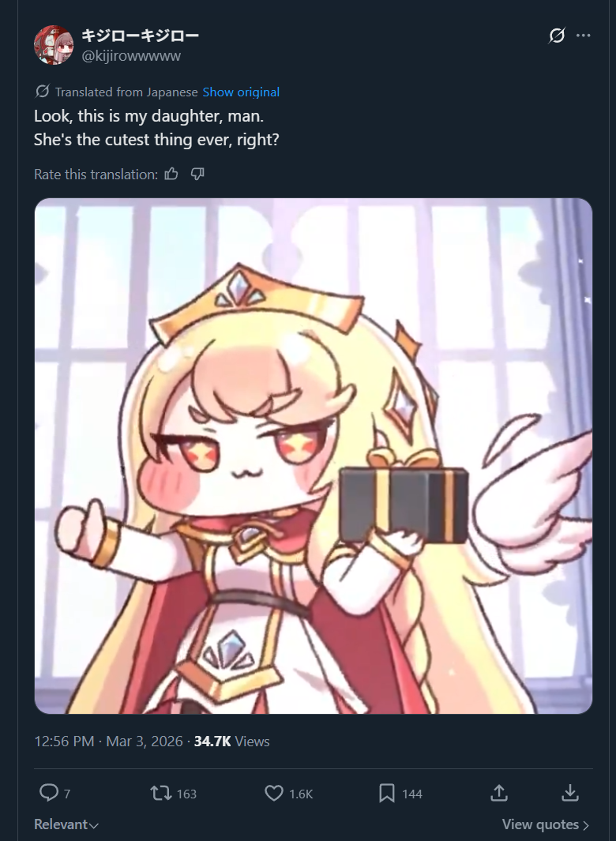Screen dimensions: 616x841
Task: Click the キジローキジロー display name
Action: (140, 36)
